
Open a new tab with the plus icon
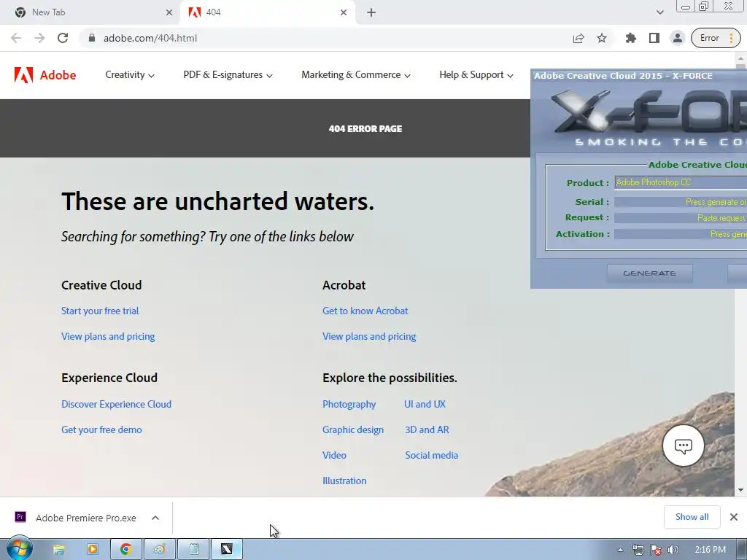[x=371, y=12]
